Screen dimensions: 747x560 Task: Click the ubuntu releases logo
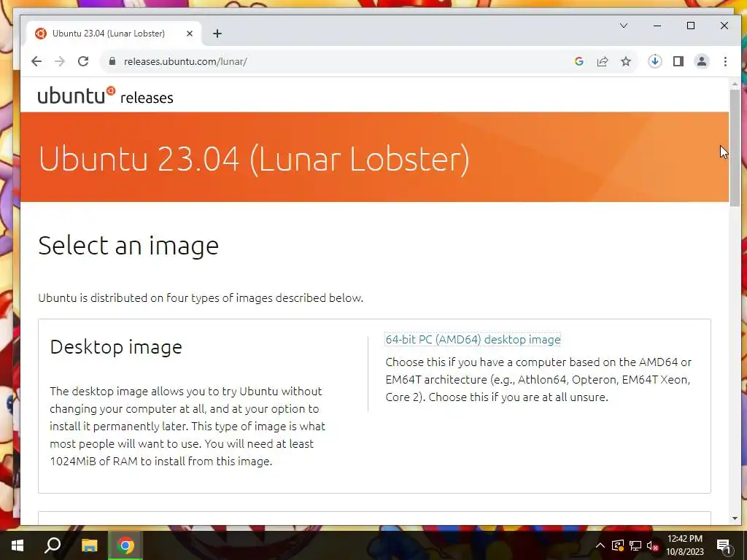point(105,96)
